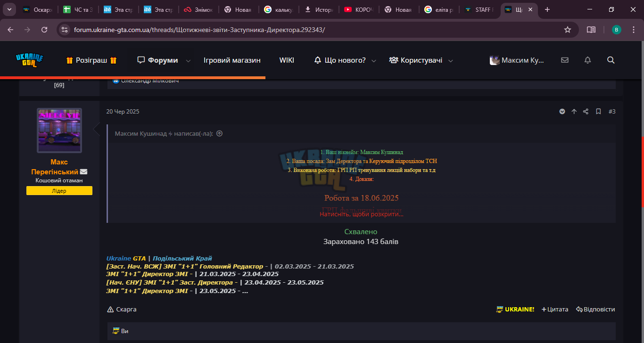Open the conversations envelope icon
Screen dimensions: 644x343
point(565,60)
